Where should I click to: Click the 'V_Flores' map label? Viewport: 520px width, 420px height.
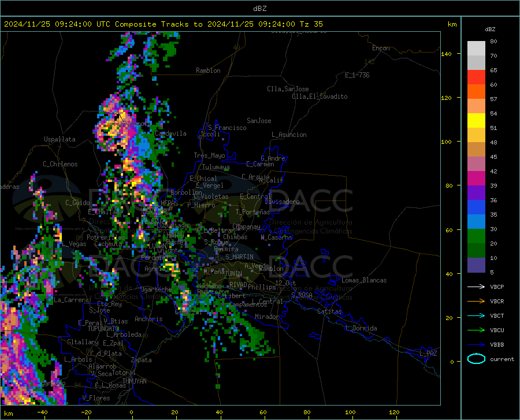96,398
